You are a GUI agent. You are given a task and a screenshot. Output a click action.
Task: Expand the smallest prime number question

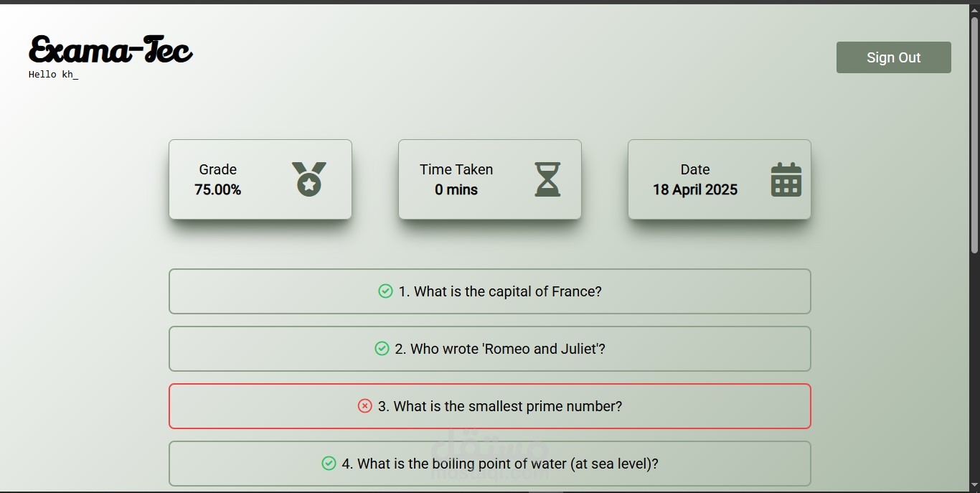point(490,406)
